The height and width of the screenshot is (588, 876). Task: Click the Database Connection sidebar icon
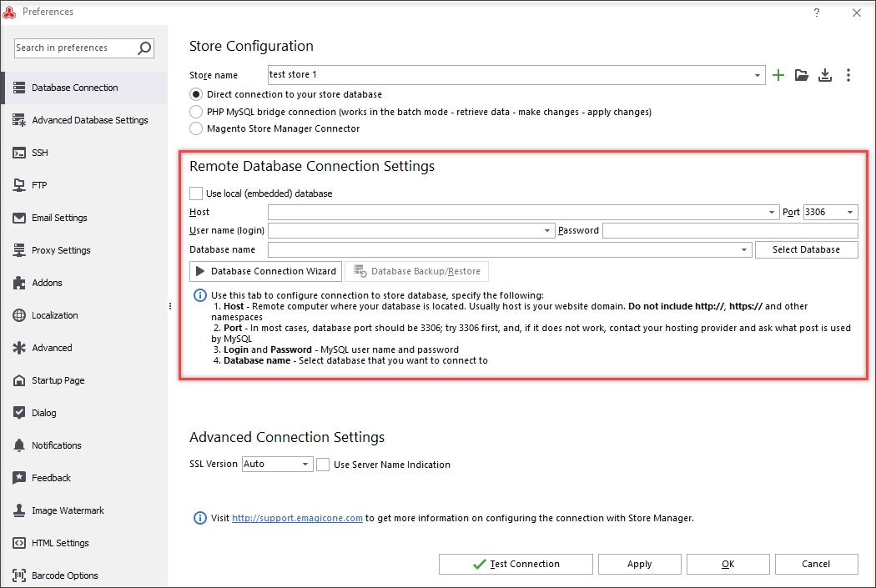click(x=19, y=88)
